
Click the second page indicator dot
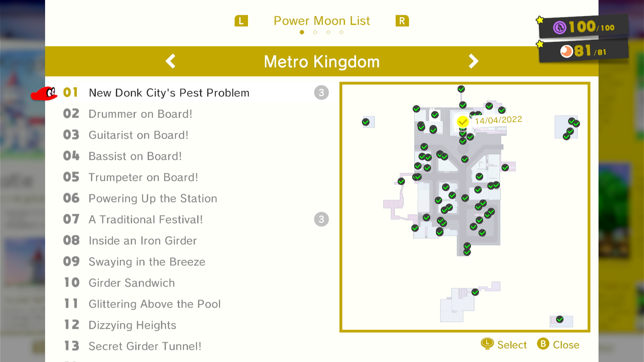tap(315, 32)
